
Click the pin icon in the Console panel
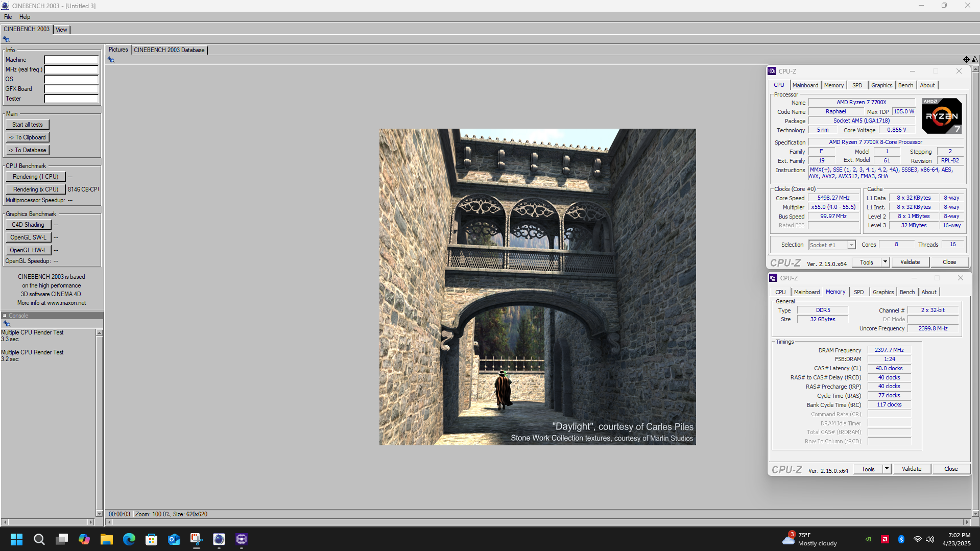[7, 324]
